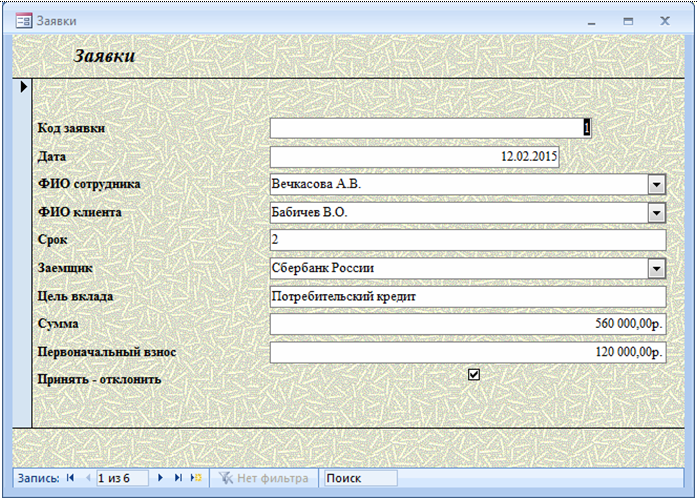Viewport: 697px width, 498px height.
Task: Click the ФИО сотрудника label
Action: pos(89,184)
